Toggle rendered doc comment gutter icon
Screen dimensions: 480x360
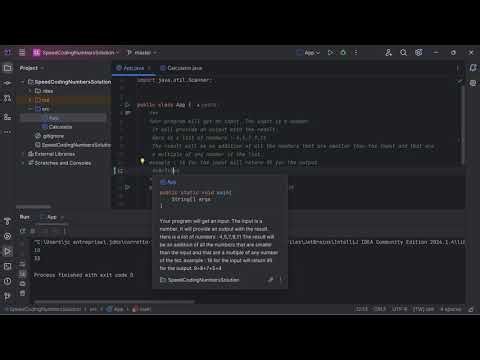(x=119, y=171)
